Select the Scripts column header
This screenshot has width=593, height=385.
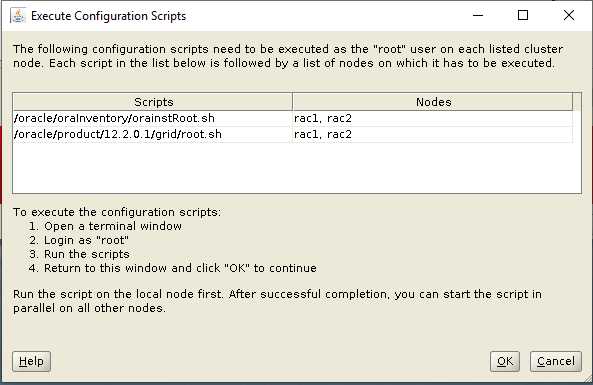[x=153, y=102]
